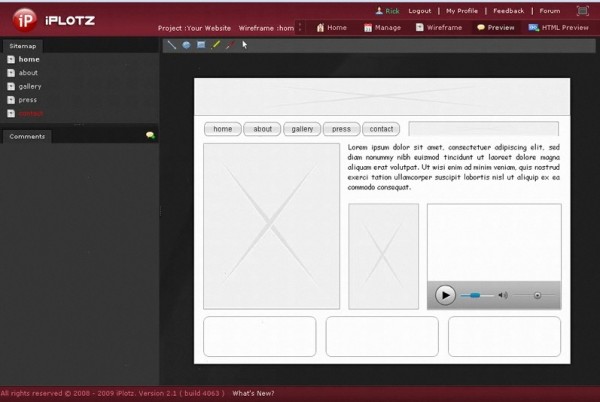Switch to Preview mode

[x=496, y=28]
